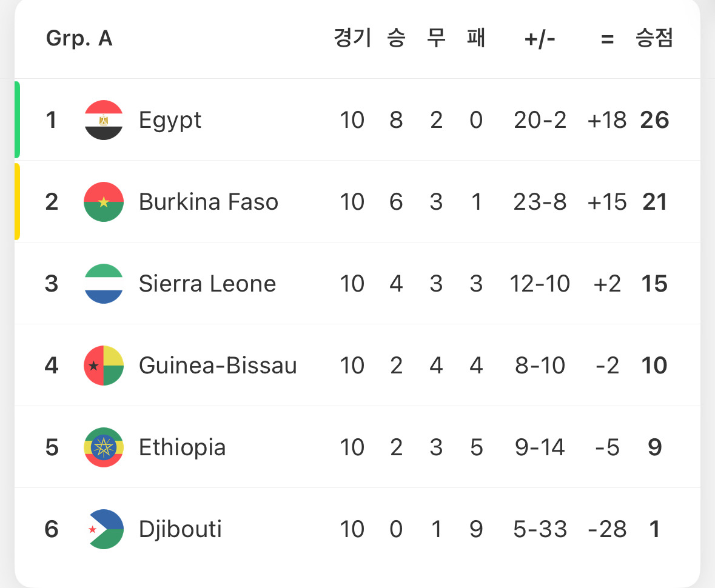Click the Djibouti flag icon
This screenshot has width=715, height=588.
[104, 529]
